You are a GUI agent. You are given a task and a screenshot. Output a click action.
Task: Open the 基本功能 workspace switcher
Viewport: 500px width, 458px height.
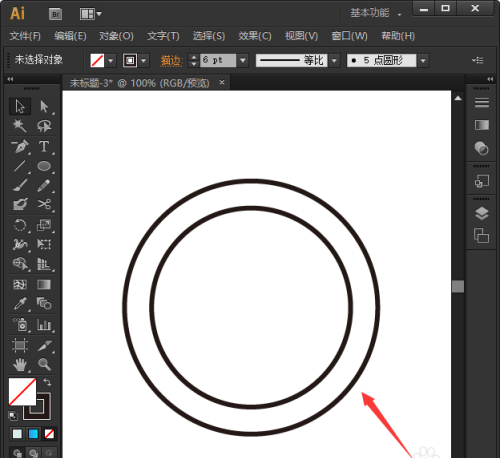[x=375, y=13]
